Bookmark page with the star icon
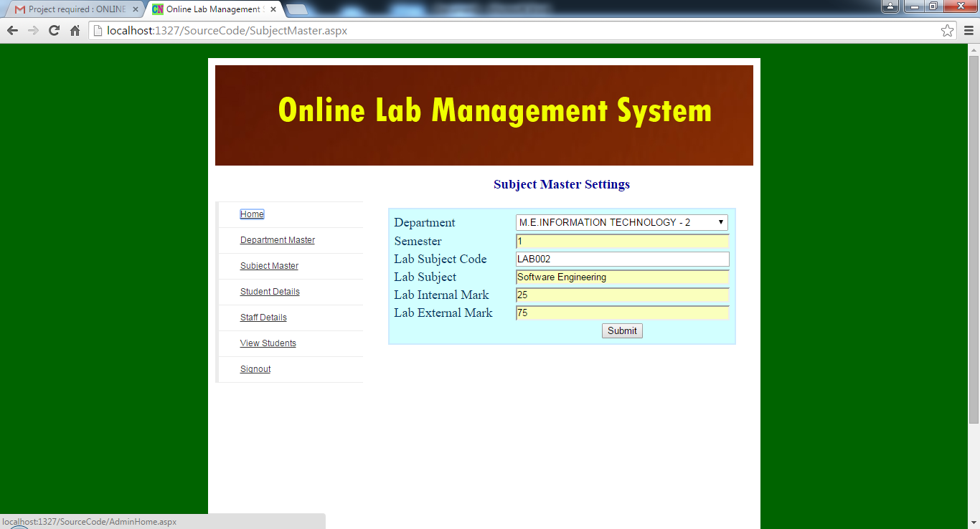Screen dimensions: 980x529 [x=947, y=31]
